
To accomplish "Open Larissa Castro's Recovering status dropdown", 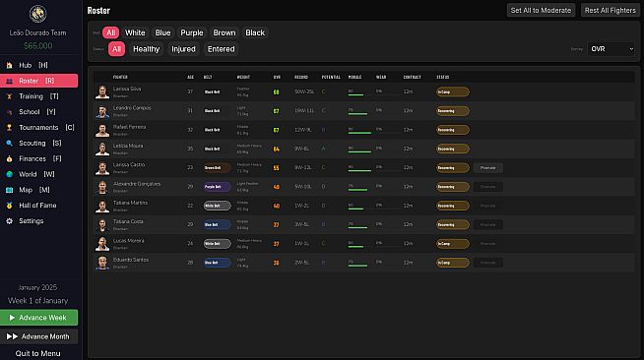I will (453, 167).
